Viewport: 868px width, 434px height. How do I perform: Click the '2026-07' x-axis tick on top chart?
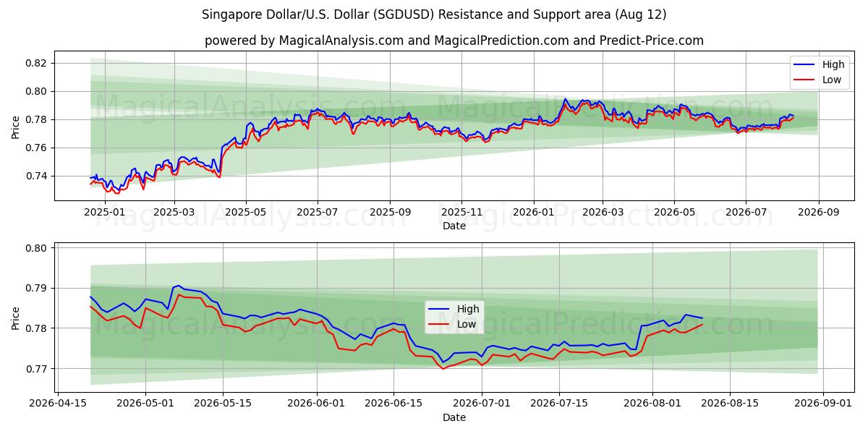click(746, 212)
